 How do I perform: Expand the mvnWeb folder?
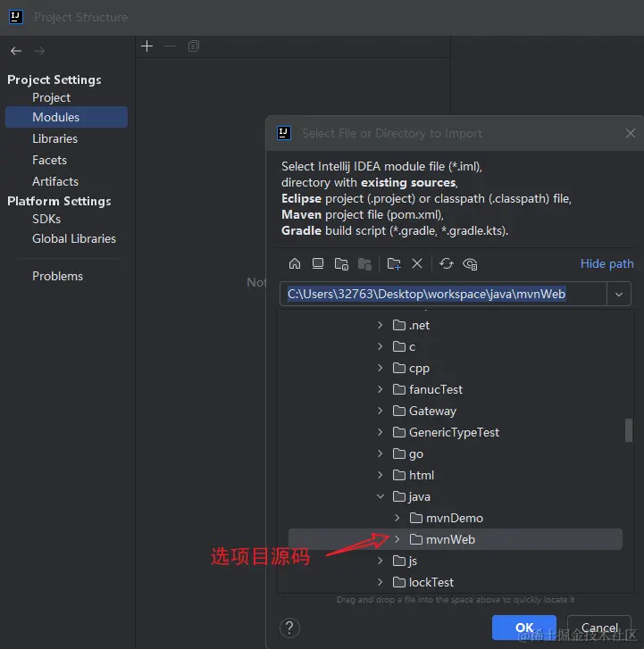tap(397, 539)
